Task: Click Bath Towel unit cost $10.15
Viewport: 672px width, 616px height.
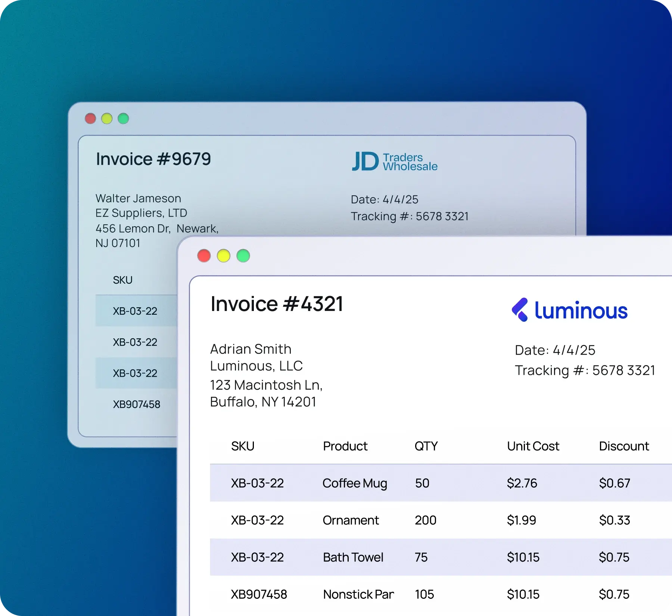Action: [523, 557]
